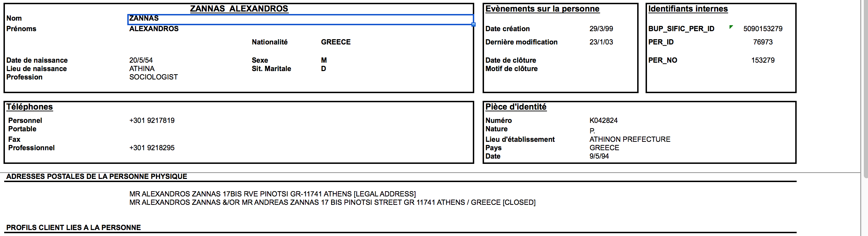The height and width of the screenshot is (236, 868).
Task: Click the date of birth 20/5/54
Action: pos(141,60)
